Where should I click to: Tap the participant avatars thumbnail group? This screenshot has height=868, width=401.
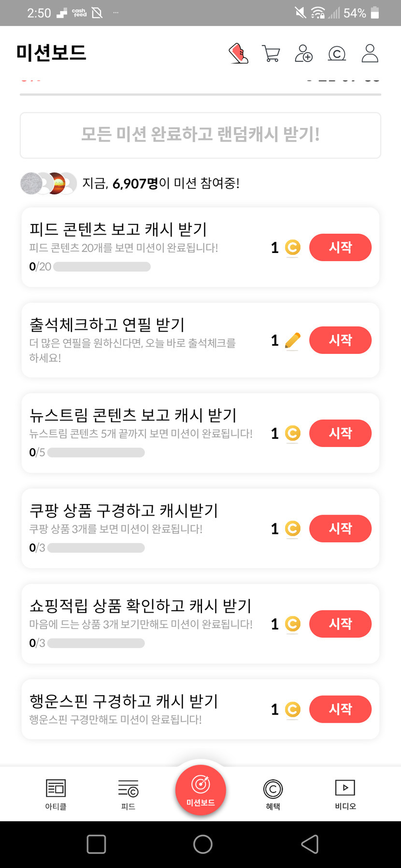click(x=48, y=183)
